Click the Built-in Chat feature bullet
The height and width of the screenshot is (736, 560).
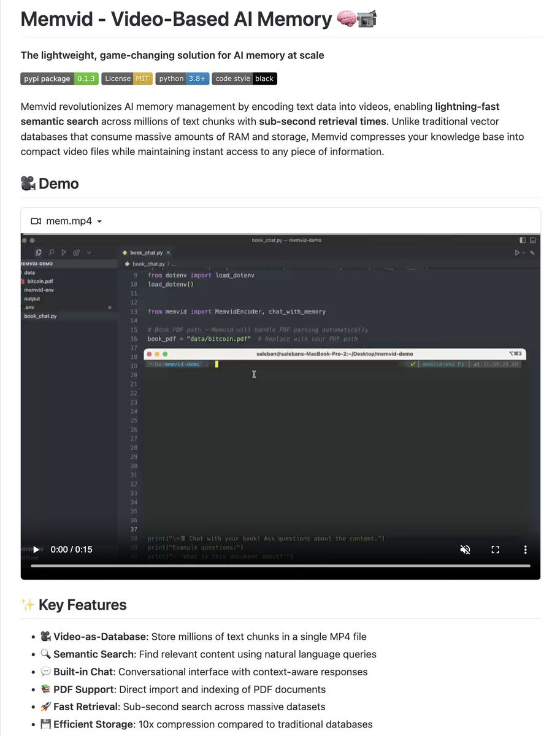pyautogui.click(x=204, y=672)
